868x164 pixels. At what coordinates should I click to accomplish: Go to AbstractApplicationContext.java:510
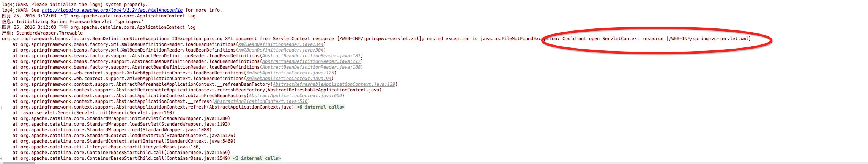[x=261, y=101]
